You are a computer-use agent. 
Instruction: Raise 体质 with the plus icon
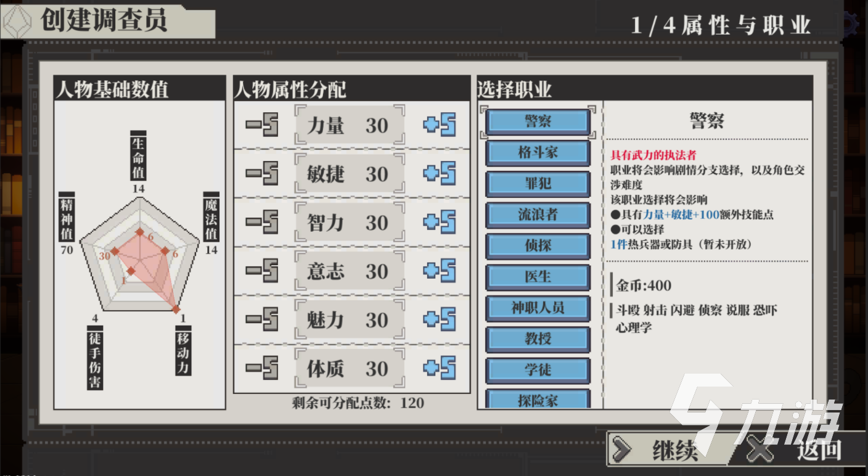point(439,369)
